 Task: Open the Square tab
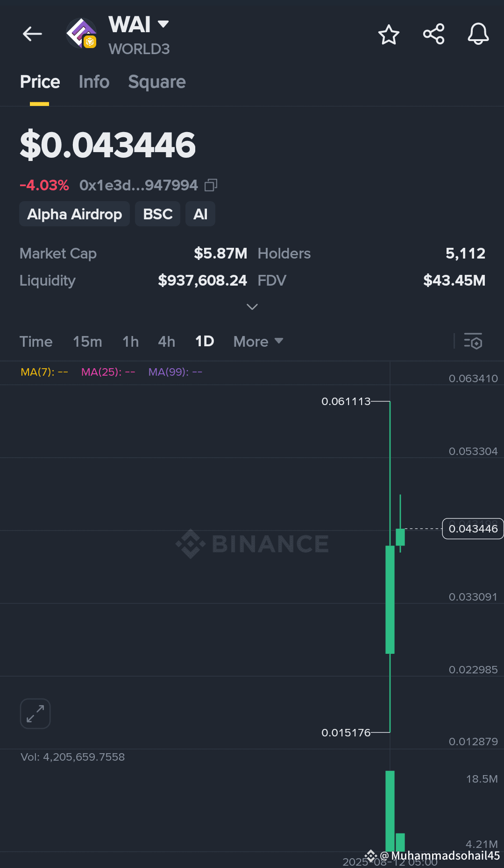(x=157, y=82)
